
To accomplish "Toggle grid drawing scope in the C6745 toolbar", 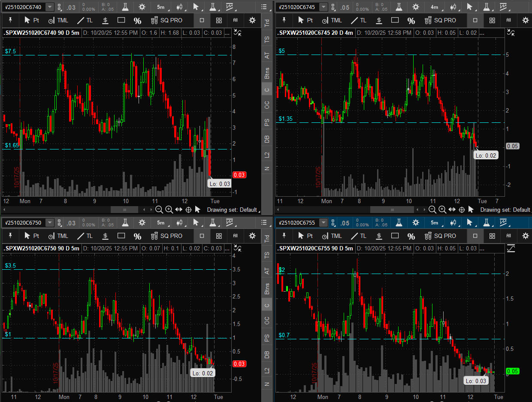I will pos(493,20).
